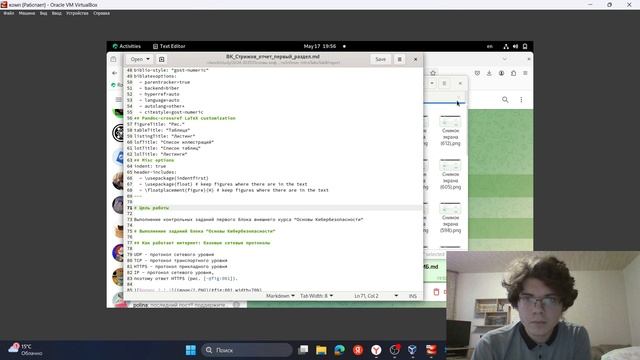Place cursor on line '# Цель работы'

(x=152, y=208)
